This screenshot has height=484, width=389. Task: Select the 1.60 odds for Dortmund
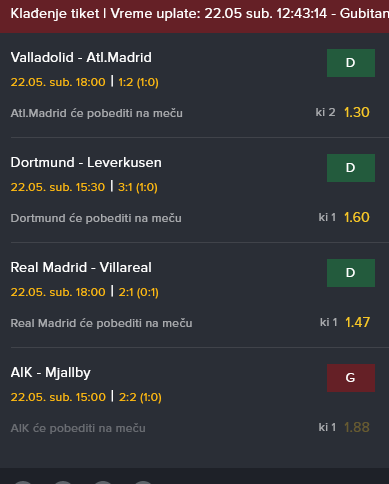357,218
